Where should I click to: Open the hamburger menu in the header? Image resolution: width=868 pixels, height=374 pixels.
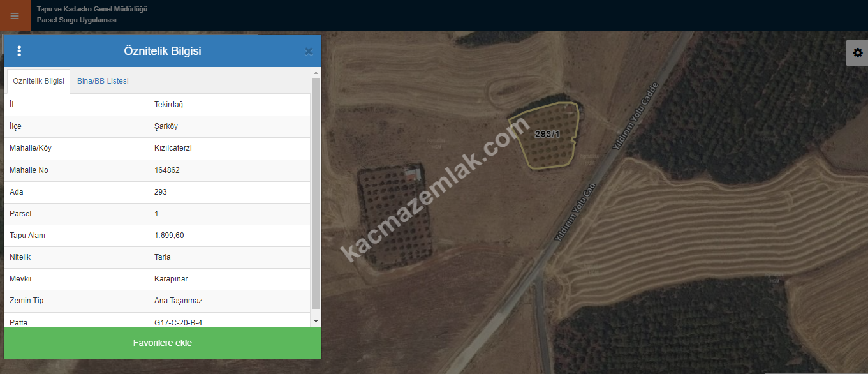tap(15, 16)
